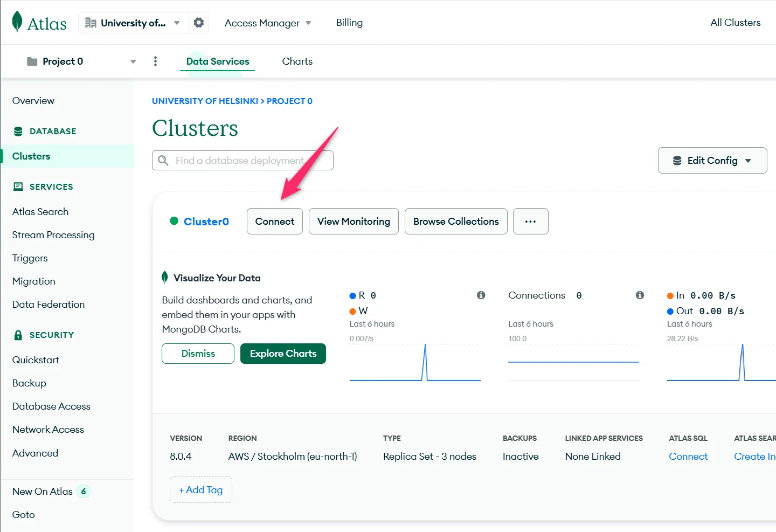Show info for the R/W operations chart
This screenshot has width=776, height=532.
coord(481,295)
